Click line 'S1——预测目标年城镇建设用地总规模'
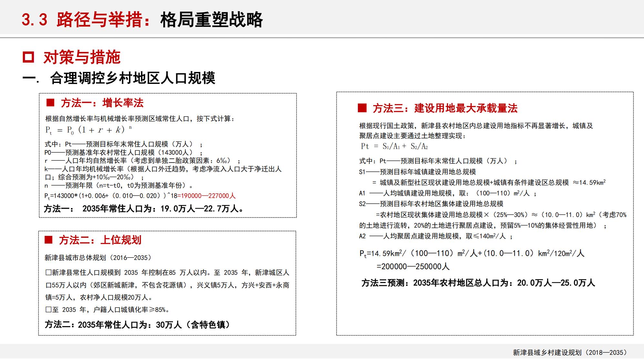 coord(418,172)
